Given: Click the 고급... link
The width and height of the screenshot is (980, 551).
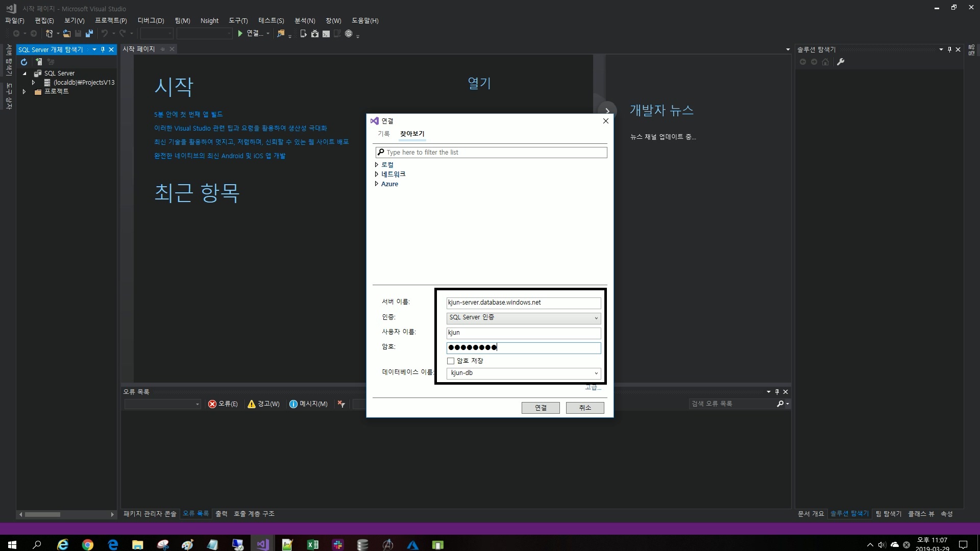Looking at the screenshot, I should click(593, 388).
